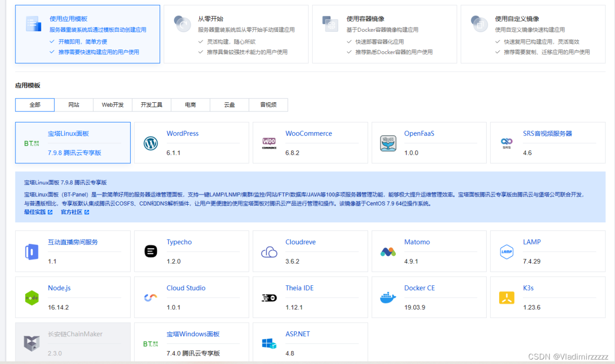615x364 pixels.
Task: Open the 电商 template filter tab
Action: pyautogui.click(x=190, y=105)
